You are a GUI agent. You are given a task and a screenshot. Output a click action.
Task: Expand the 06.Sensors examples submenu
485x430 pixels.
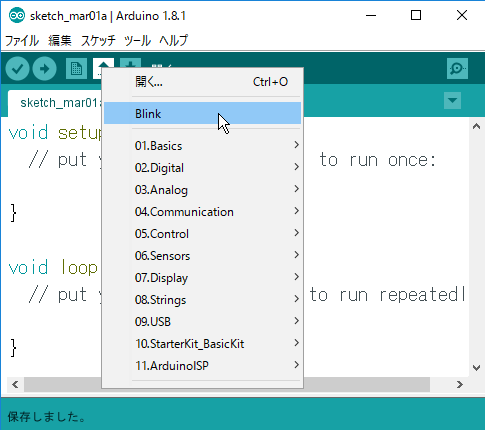click(x=202, y=256)
